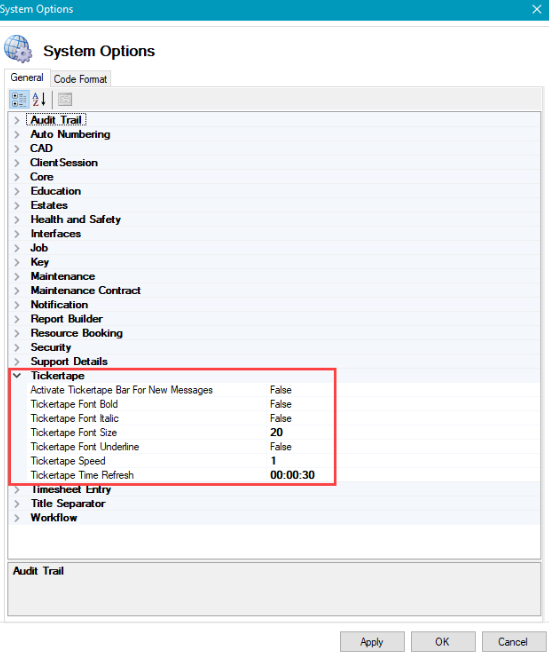Open the Property Pages toolbar icon

click(x=65, y=100)
